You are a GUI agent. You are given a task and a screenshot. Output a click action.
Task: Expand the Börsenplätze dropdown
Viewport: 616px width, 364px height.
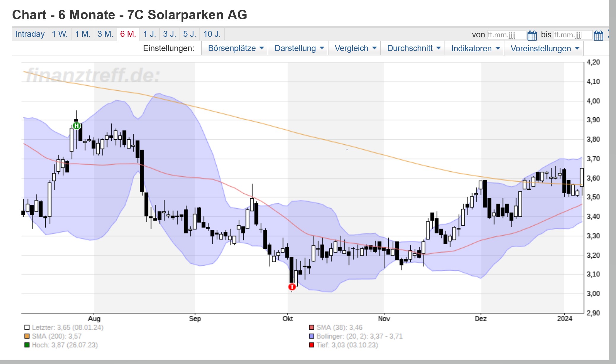point(236,48)
